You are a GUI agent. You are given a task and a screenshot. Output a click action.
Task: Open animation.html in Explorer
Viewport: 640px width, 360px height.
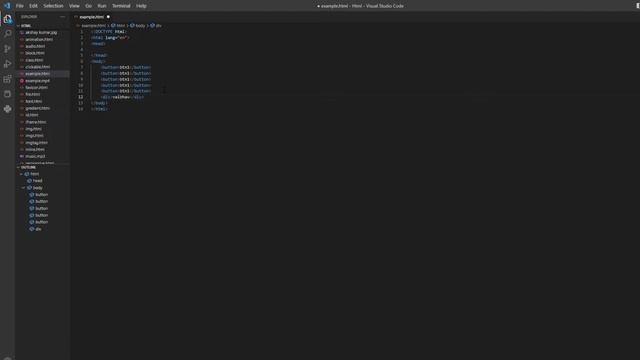click(39, 39)
